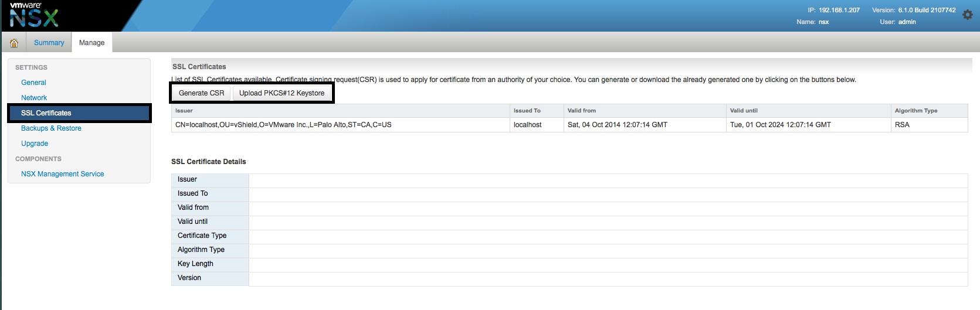
Task: Sort by Valid from column
Action: (x=581, y=111)
